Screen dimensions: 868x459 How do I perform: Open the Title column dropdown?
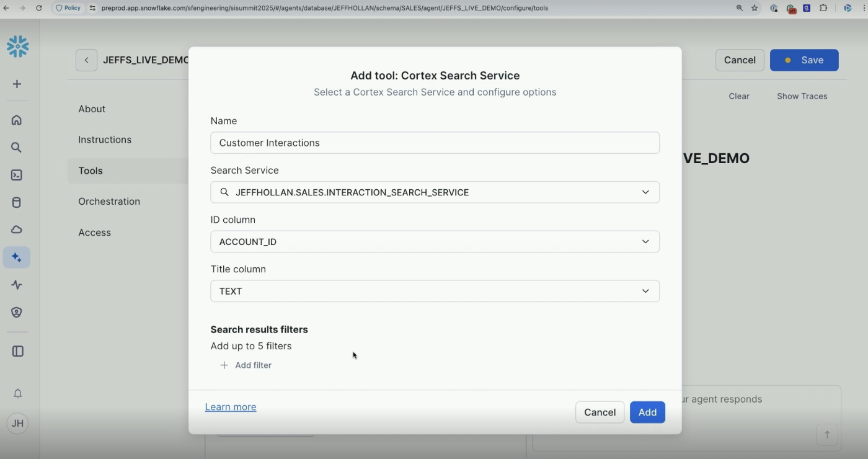[435, 291]
